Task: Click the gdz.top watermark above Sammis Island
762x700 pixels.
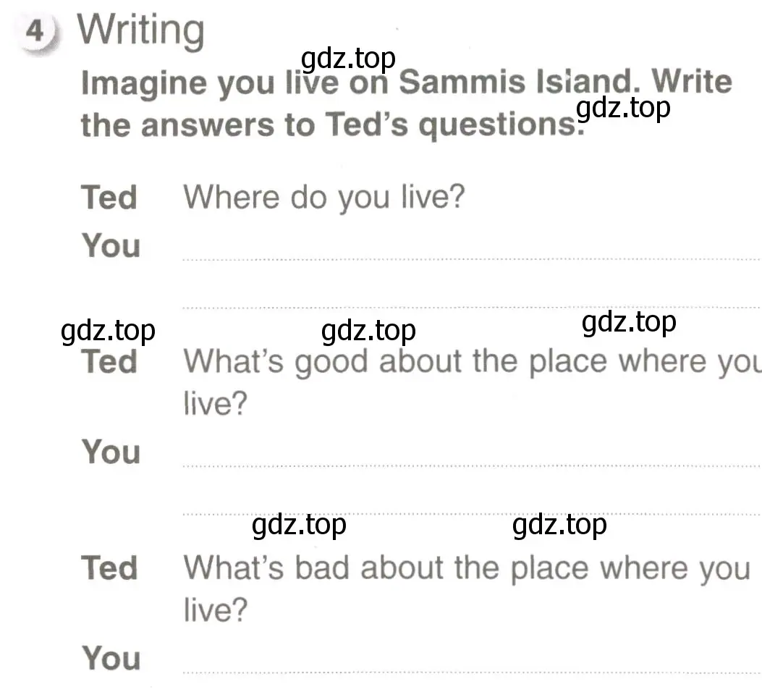Action: coord(348,59)
